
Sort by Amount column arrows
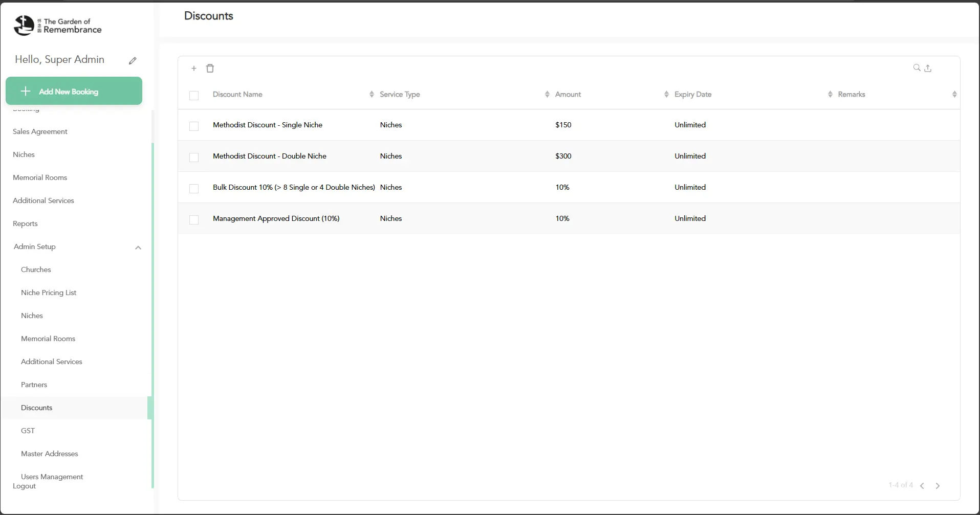666,95
